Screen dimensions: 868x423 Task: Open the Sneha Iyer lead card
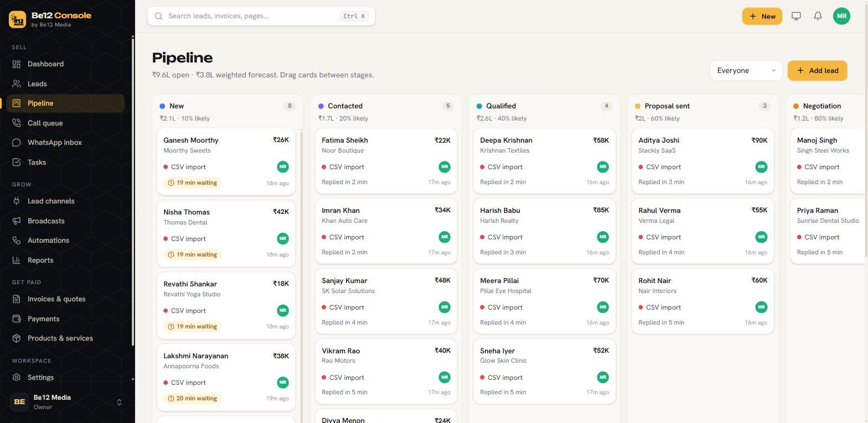click(x=544, y=372)
